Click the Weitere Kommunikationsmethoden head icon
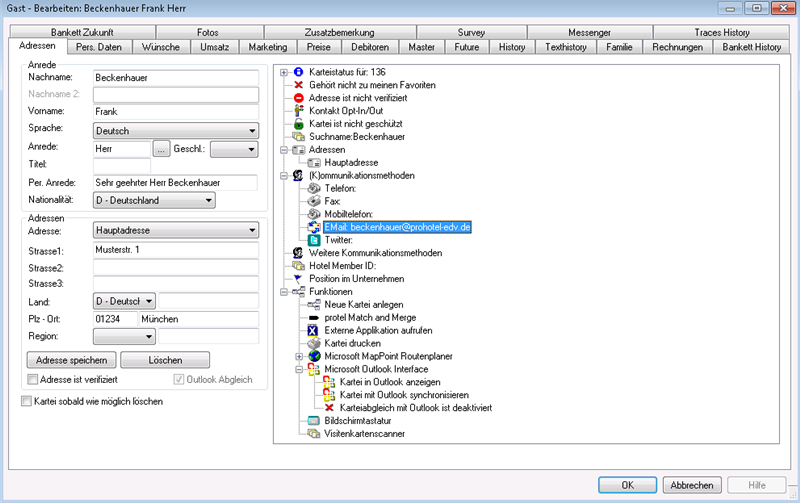The image size is (800, 503). 298,253
